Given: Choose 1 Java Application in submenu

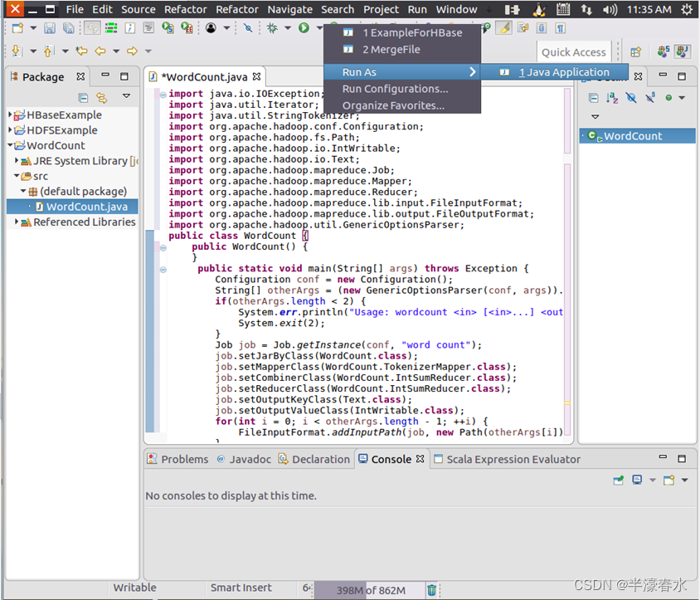Looking at the screenshot, I should coord(563,72).
